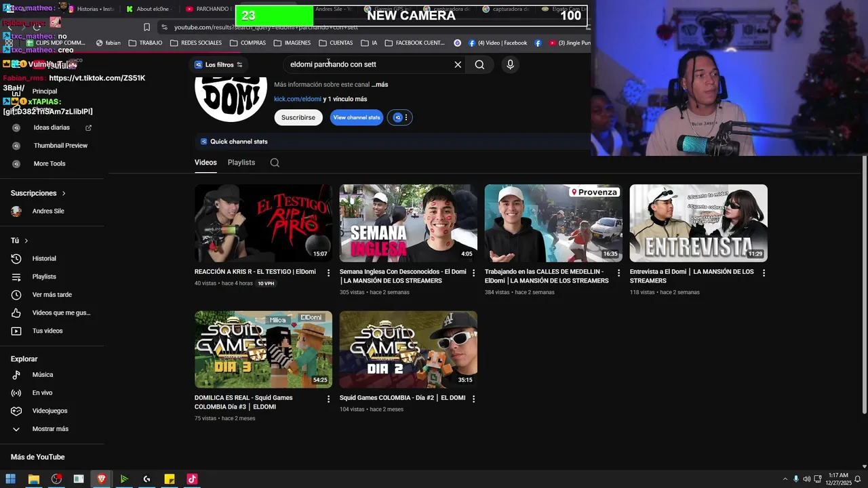Open options menu for Reacción a Kris R video
Viewport: 868px width, 488px height.
coord(328,272)
